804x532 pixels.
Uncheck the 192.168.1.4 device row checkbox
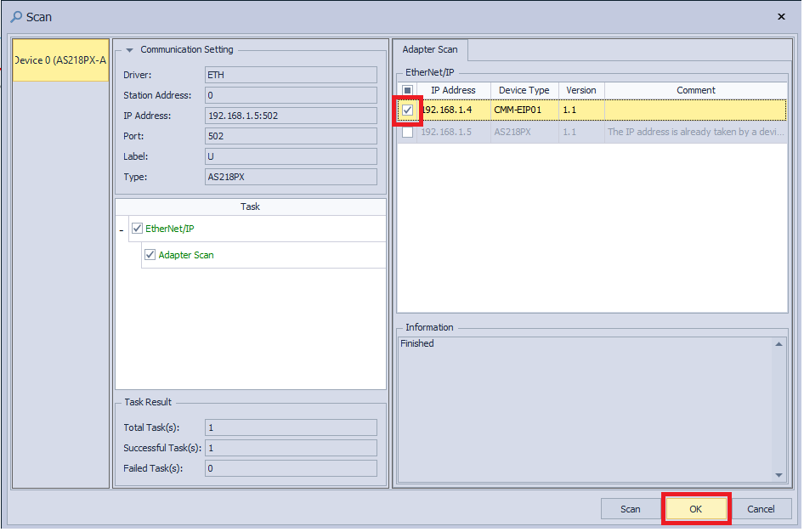point(408,110)
